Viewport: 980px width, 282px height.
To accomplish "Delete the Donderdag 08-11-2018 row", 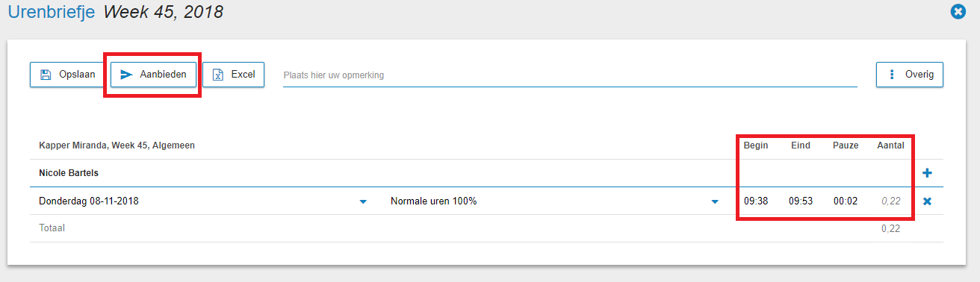I will click(x=928, y=201).
